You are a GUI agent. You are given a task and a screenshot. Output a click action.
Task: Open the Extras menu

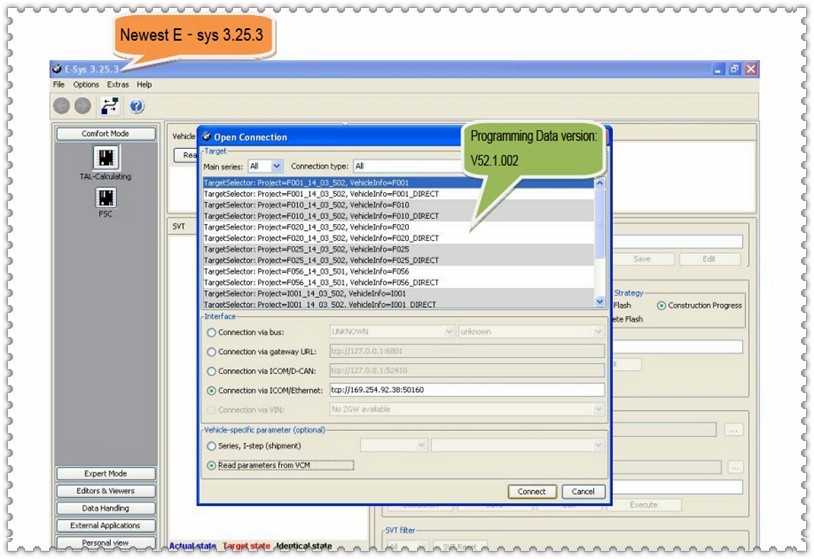[x=118, y=85]
